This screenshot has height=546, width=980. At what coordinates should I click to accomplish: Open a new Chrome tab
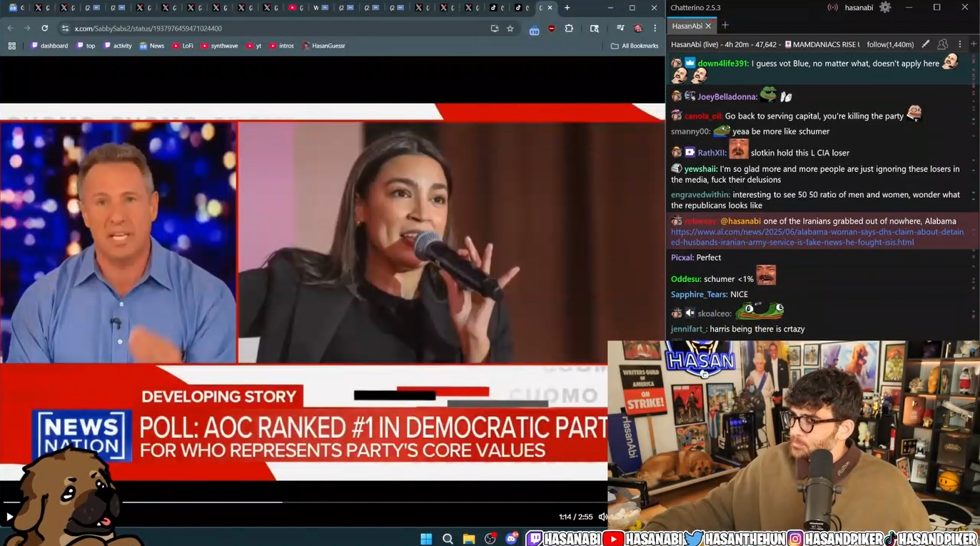[x=567, y=8]
